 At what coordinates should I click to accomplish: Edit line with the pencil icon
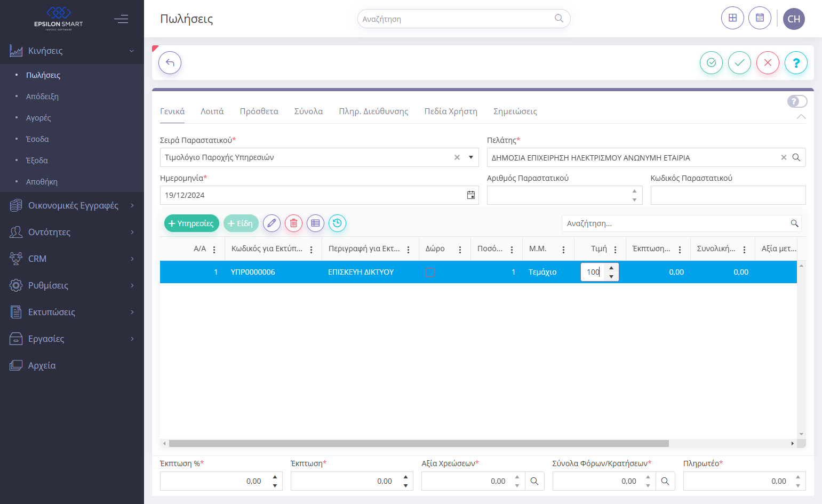(272, 223)
